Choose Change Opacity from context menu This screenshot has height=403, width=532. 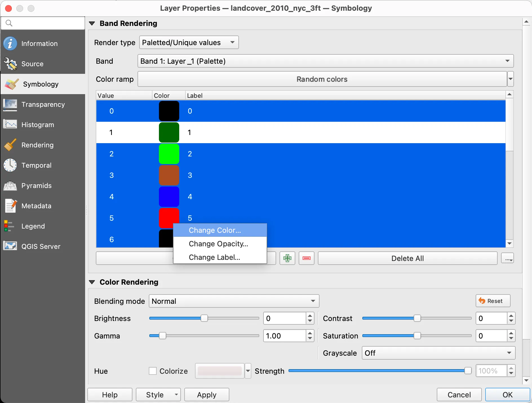(x=218, y=244)
